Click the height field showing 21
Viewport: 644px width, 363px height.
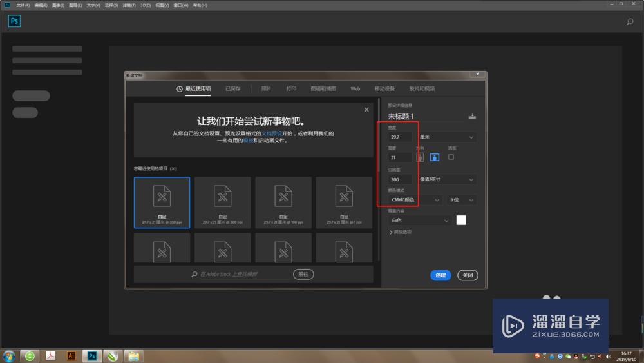[400, 157]
